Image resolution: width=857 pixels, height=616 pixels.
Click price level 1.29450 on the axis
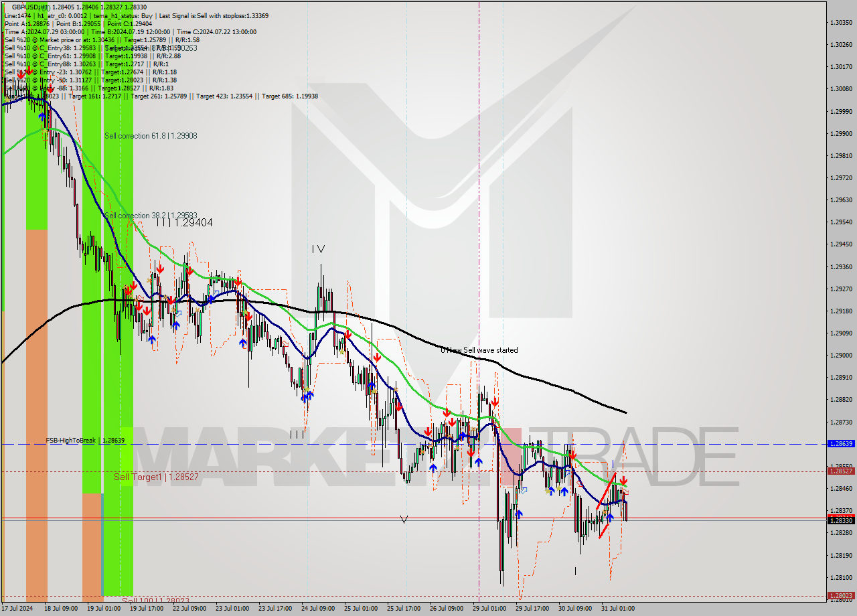coord(841,244)
